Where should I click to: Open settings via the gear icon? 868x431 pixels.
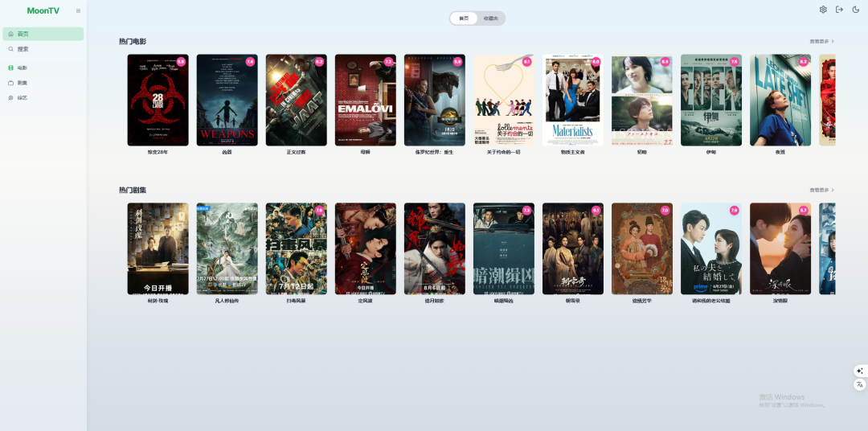coord(823,10)
